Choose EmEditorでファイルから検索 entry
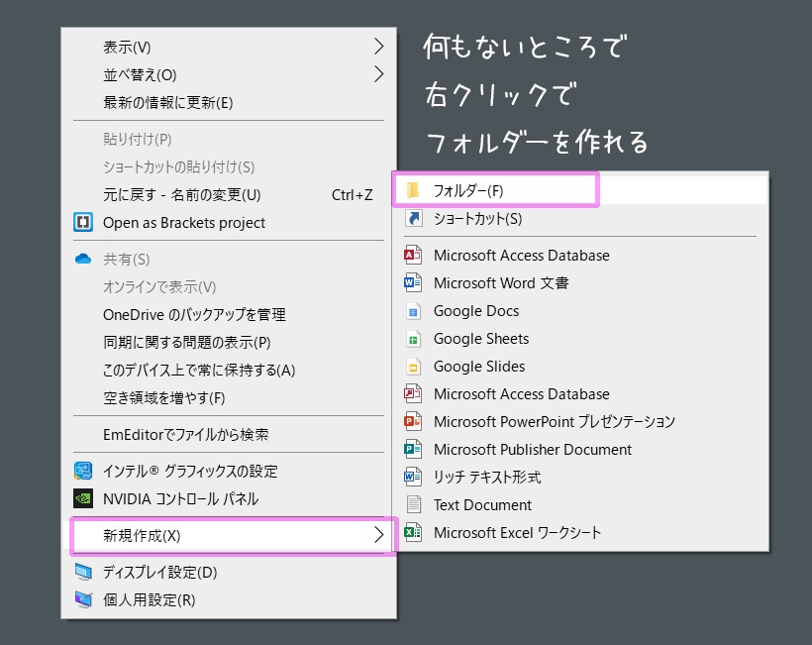 pyautogui.click(x=229, y=434)
